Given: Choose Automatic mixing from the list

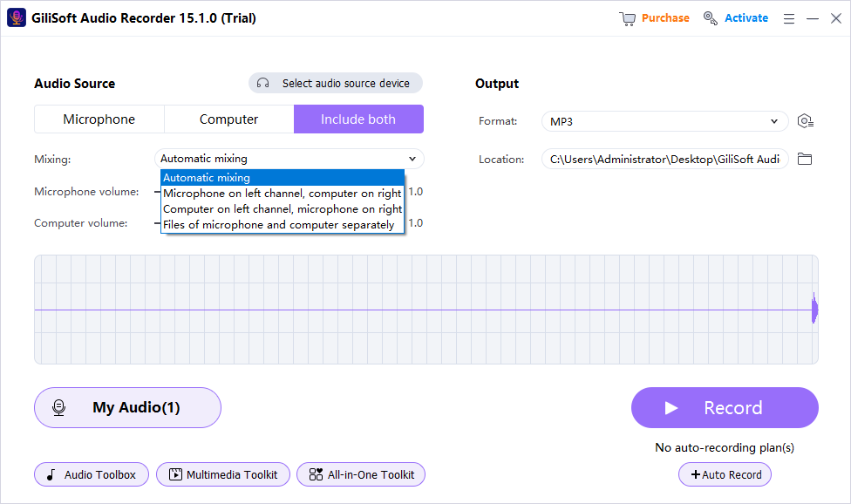Looking at the screenshot, I should coord(283,178).
